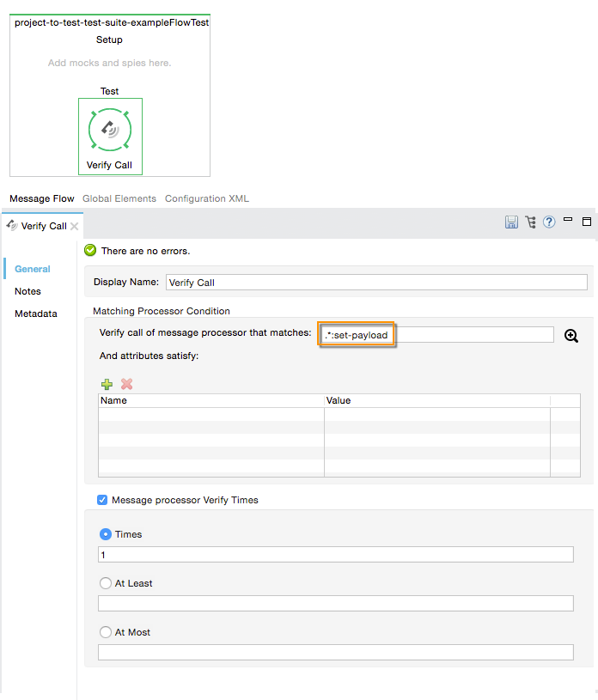Image resolution: width=598 pixels, height=700 pixels.
Task: Delete attribute row using the red X icon
Action: pos(126,384)
